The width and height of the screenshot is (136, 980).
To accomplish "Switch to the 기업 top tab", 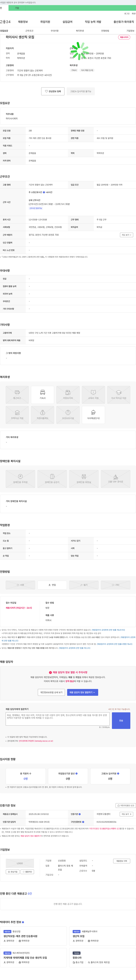I will [17, 8].
